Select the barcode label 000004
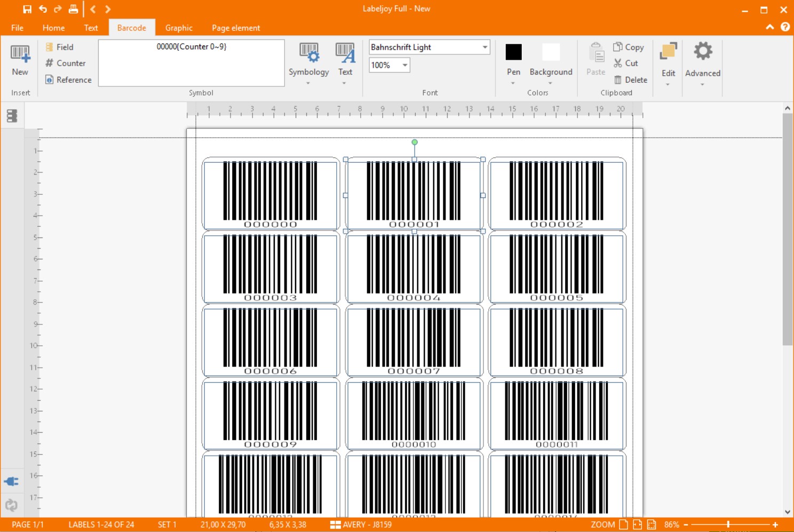 point(414,267)
